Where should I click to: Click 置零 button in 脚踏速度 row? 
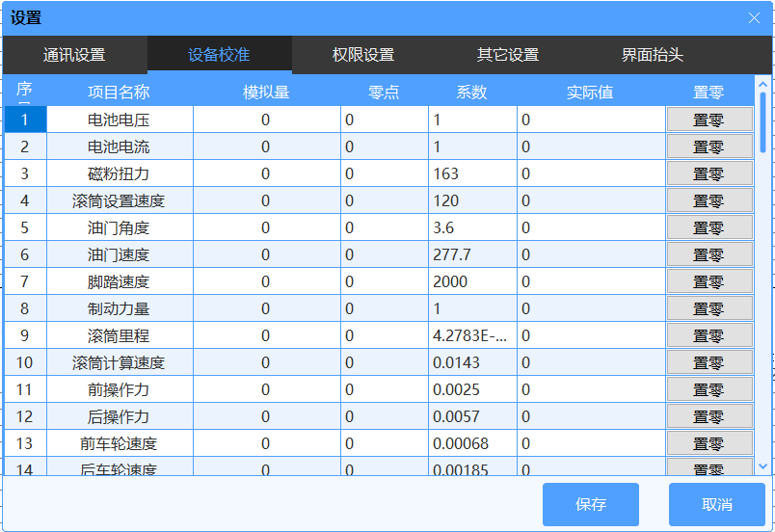tap(708, 282)
